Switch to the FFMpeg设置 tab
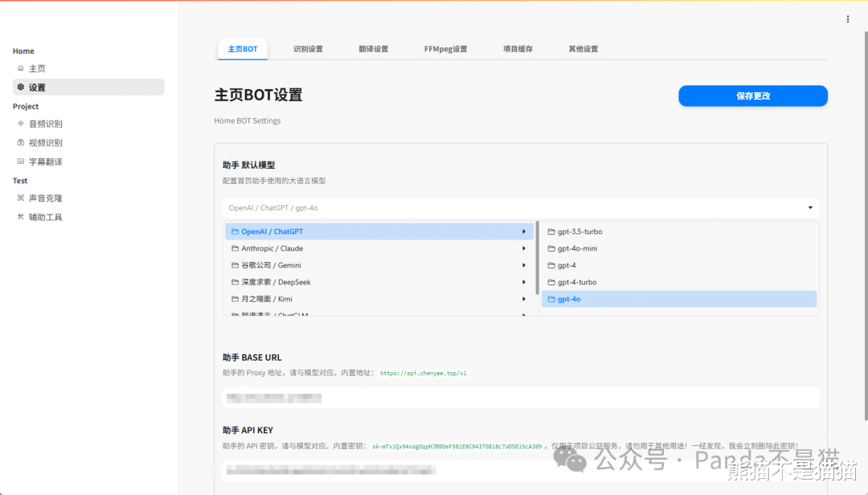This screenshot has height=495, width=868. click(445, 49)
